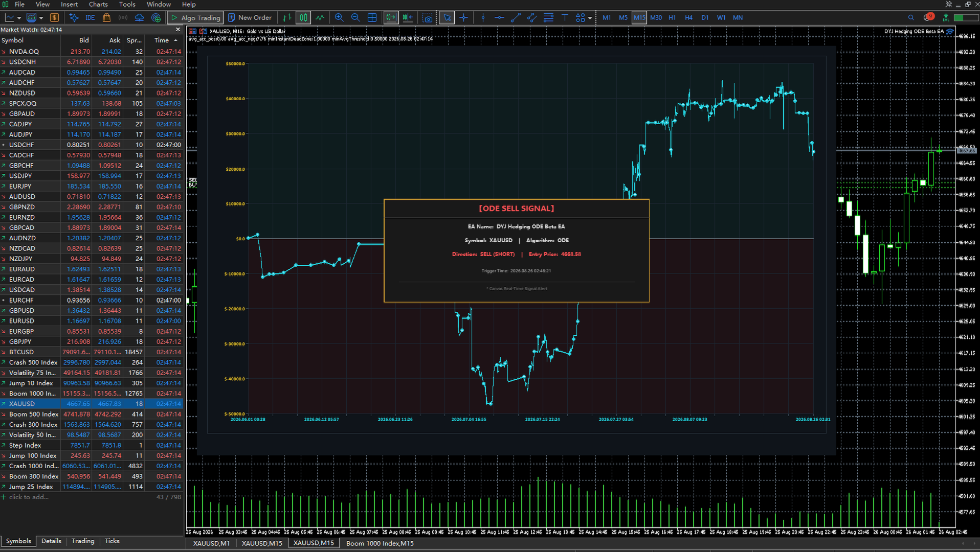The image size is (980, 552).
Task: Switch timeframe to H4
Action: (x=688, y=17)
